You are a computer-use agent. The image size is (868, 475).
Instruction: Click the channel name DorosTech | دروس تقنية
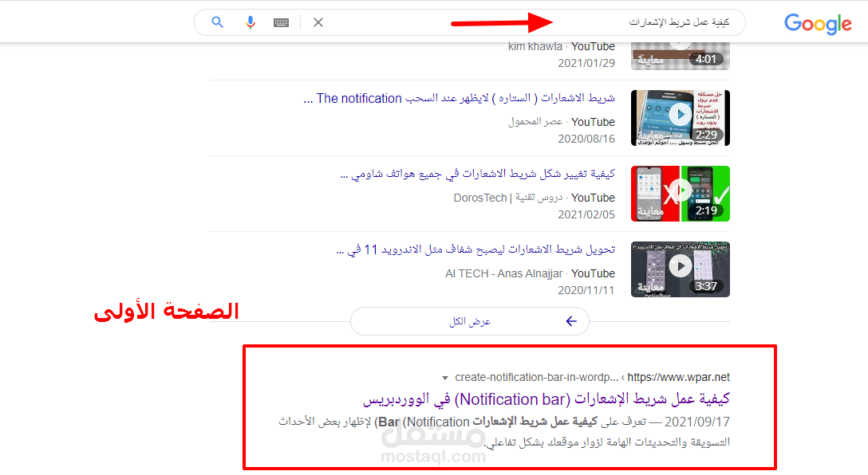(x=508, y=198)
